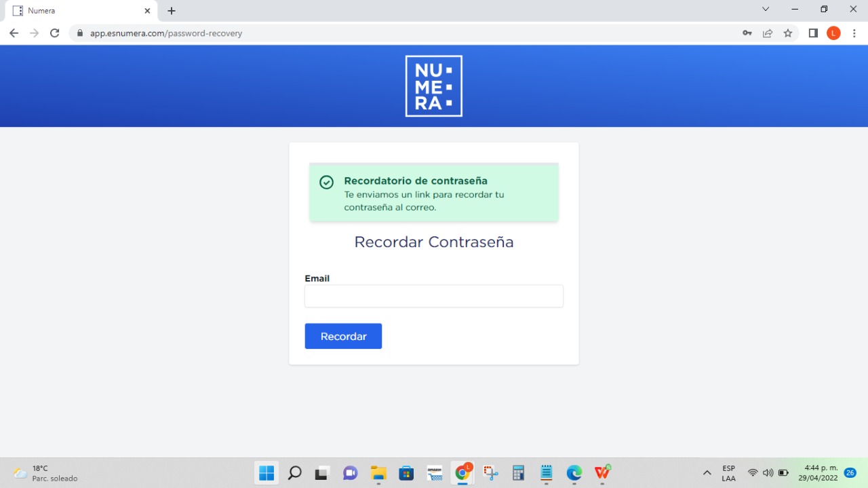This screenshot has height=488, width=868.
Task: Click the Numera logo in header
Action: click(x=434, y=86)
